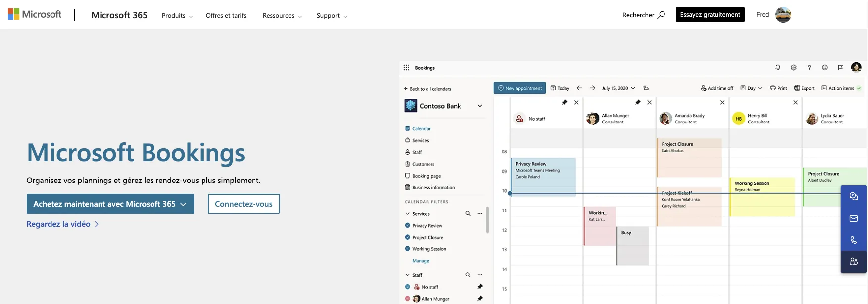Close the Allan Munger column

pyautogui.click(x=649, y=102)
